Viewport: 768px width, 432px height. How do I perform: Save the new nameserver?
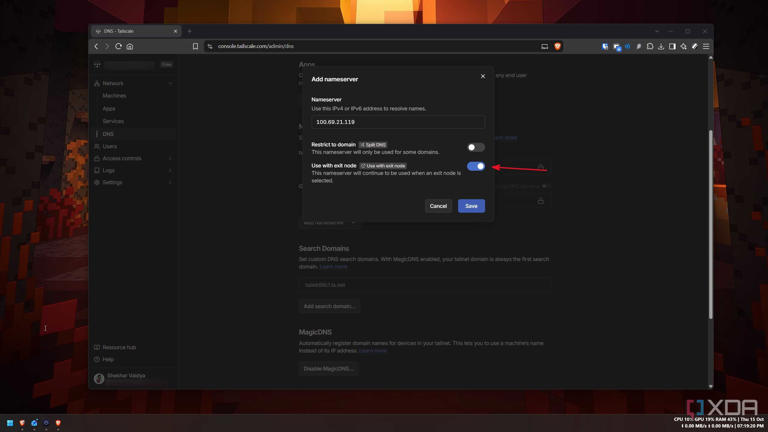point(471,206)
